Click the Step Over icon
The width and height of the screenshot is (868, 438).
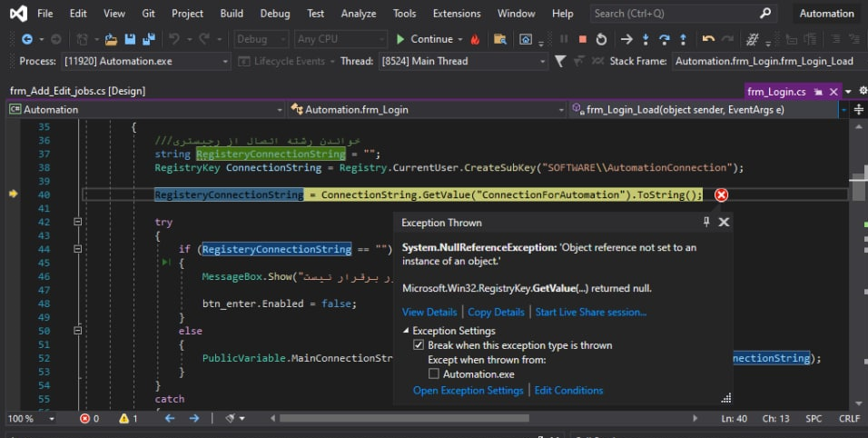[x=665, y=39]
